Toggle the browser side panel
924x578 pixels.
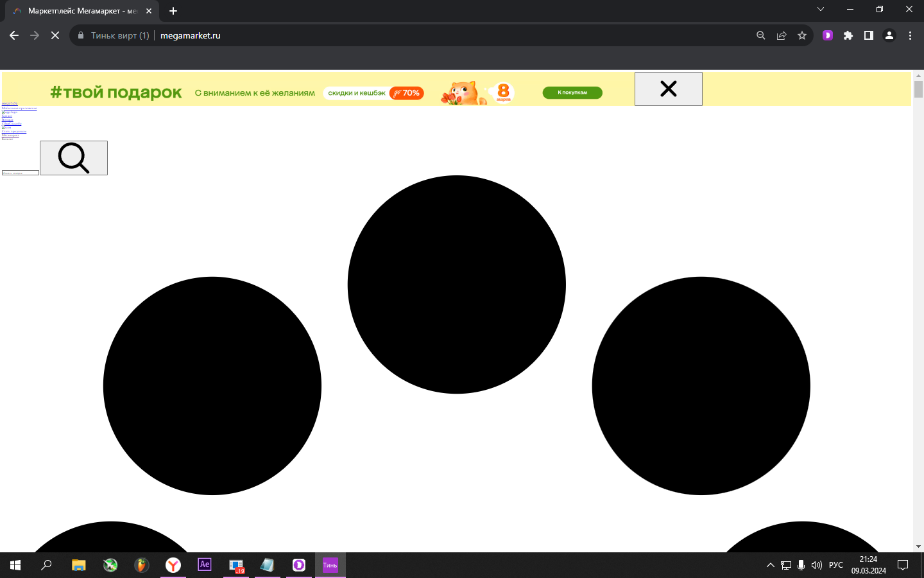click(869, 35)
